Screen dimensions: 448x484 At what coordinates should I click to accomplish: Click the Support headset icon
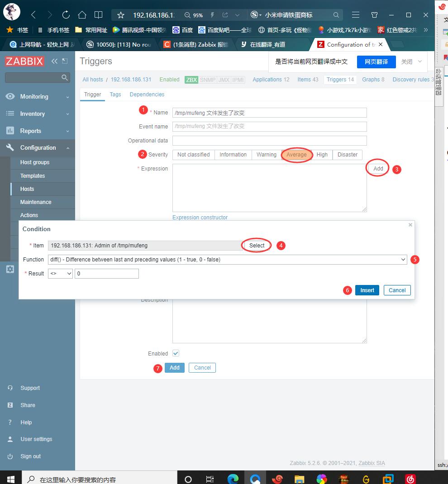coord(10,388)
